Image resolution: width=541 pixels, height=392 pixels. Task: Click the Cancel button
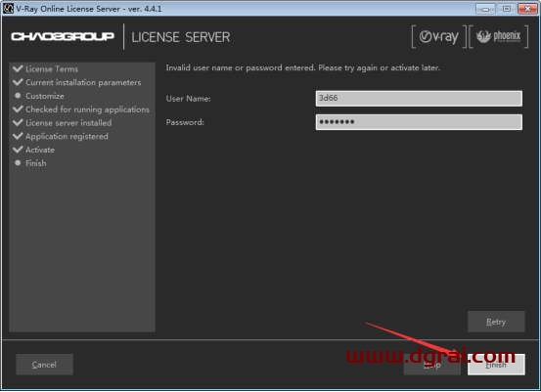coord(44,365)
